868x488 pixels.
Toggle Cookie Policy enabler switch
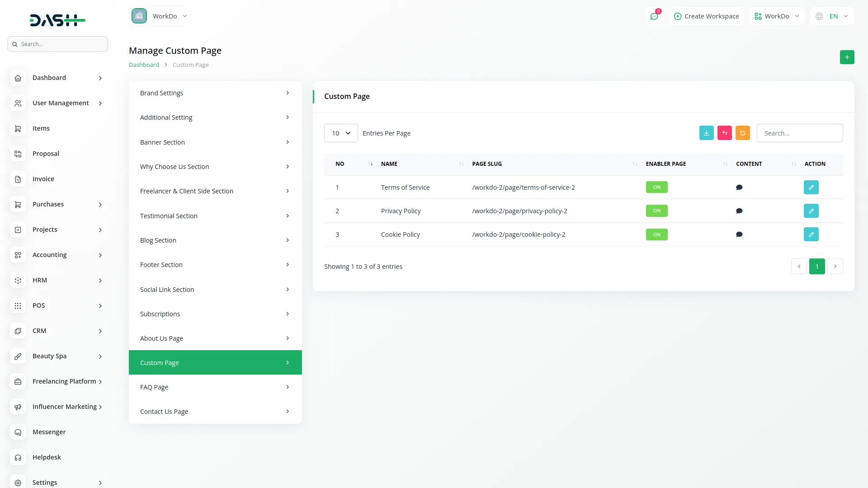656,235
